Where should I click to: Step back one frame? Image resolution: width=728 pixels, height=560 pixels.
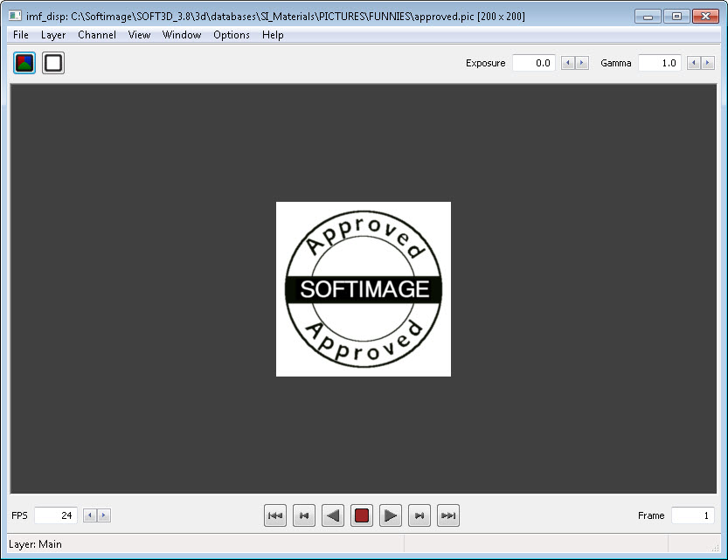pos(304,515)
